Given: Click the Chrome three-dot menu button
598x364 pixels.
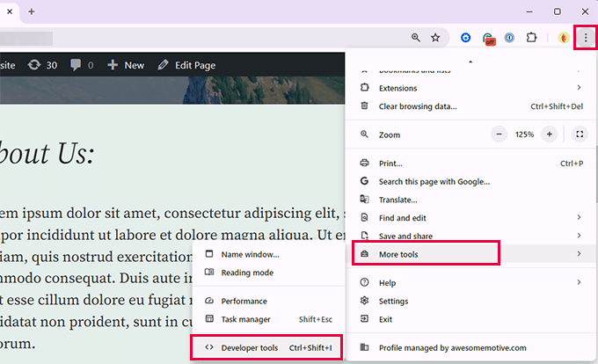Looking at the screenshot, I should [586, 38].
